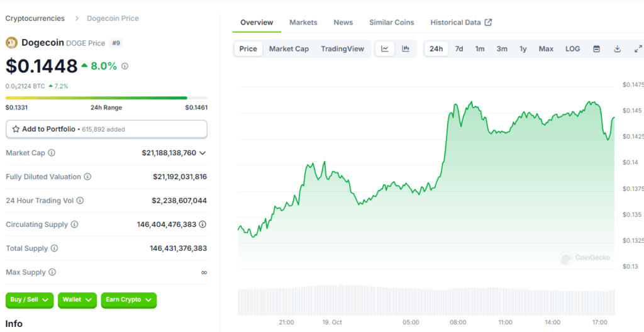Click the #9 rank badge

pyautogui.click(x=116, y=43)
